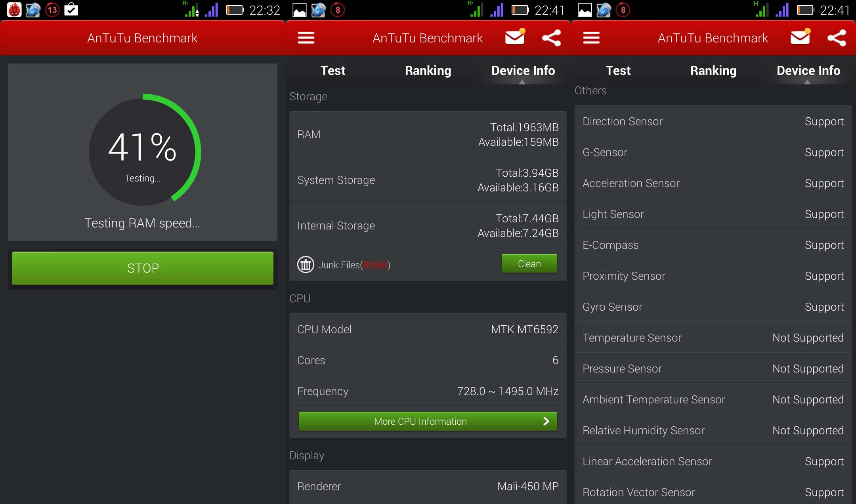Tap picture icon in right status bar
856x504 pixels.
pos(585,10)
